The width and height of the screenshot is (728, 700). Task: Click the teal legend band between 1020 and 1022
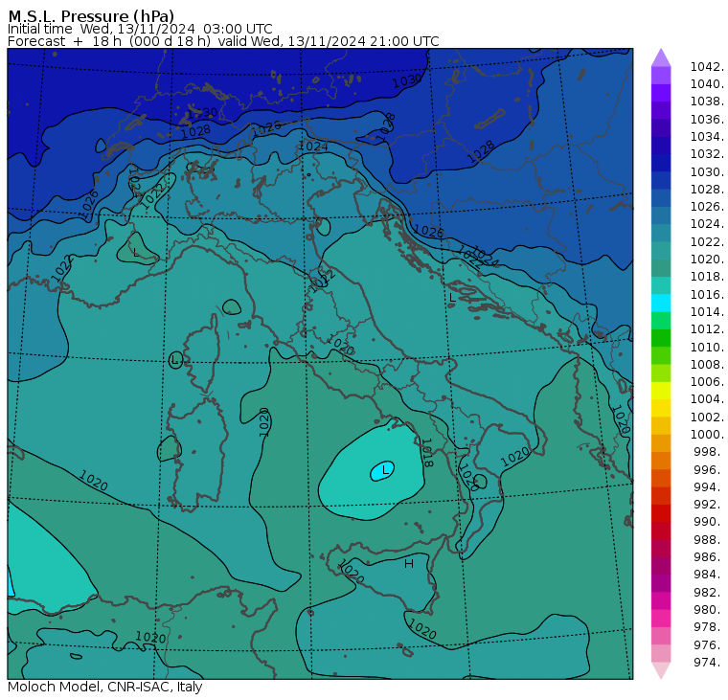coord(661,250)
